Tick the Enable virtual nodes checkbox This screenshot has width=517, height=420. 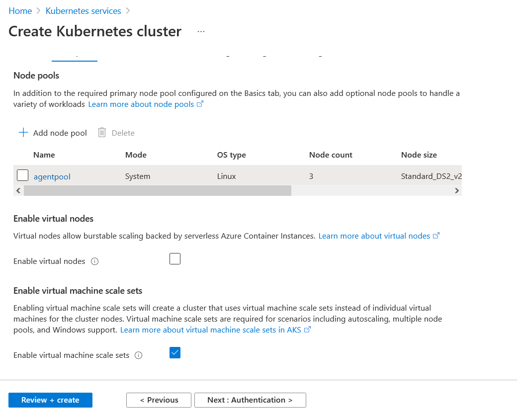175,259
